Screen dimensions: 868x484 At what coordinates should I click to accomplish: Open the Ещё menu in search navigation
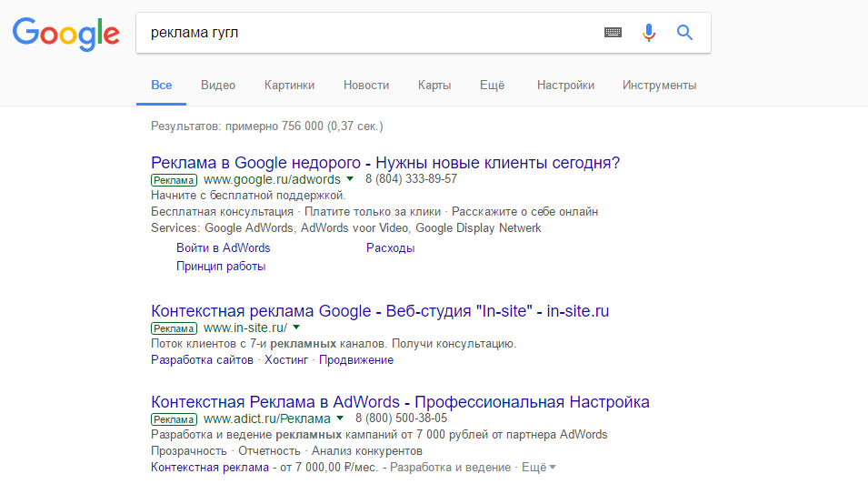click(x=492, y=86)
